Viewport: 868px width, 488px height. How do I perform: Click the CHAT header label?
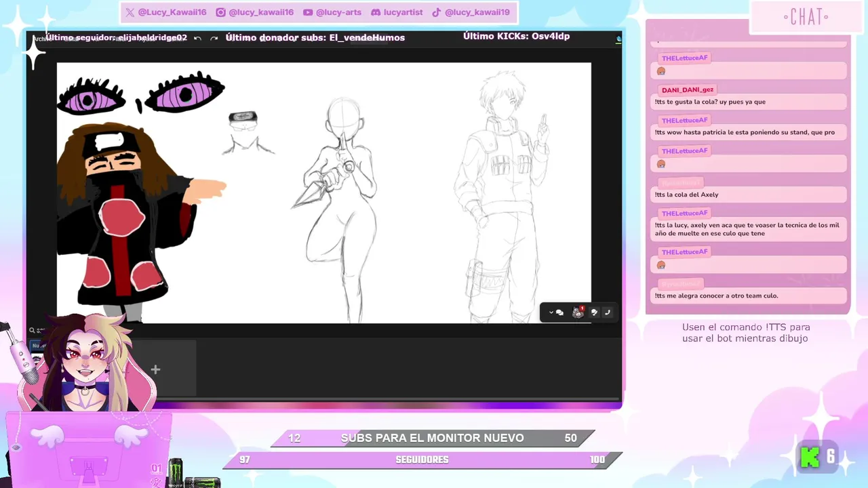click(806, 17)
